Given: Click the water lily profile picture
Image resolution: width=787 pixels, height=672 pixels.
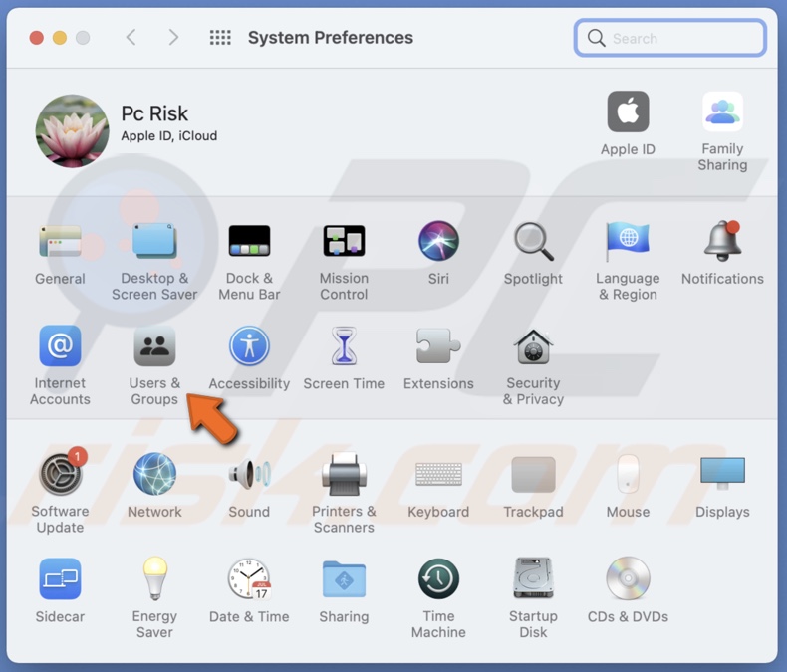Looking at the screenshot, I should (72, 131).
